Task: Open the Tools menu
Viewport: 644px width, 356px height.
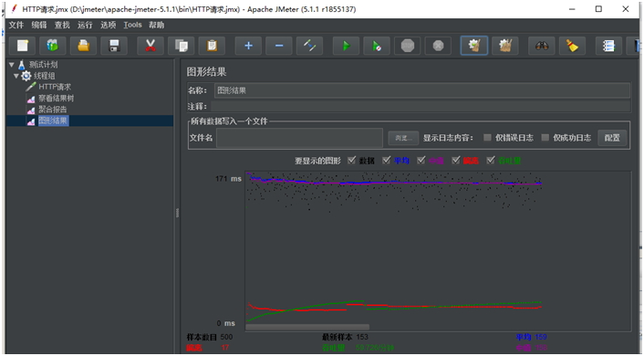Action: [x=132, y=25]
